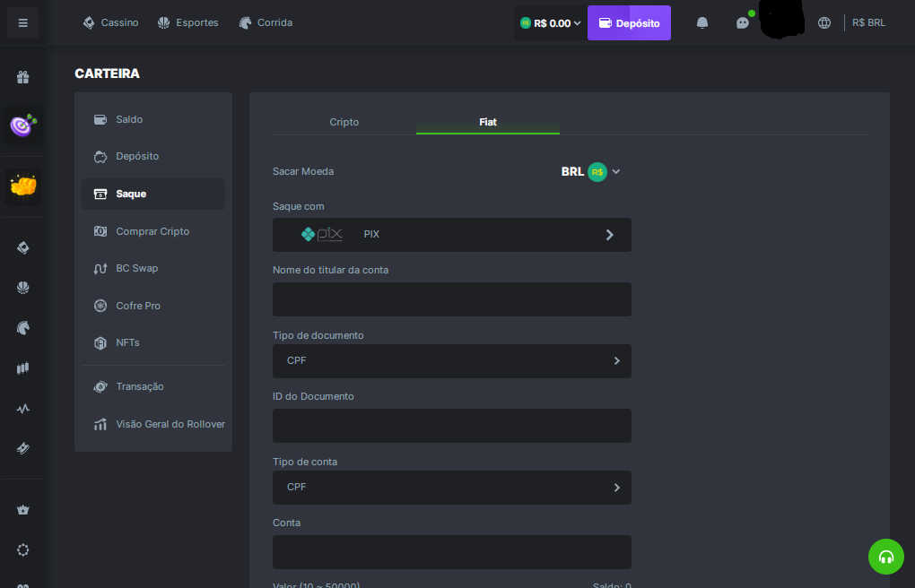Open Comprar Cripto in wallet menu
Viewport: 915px width, 588px height.
tap(152, 231)
